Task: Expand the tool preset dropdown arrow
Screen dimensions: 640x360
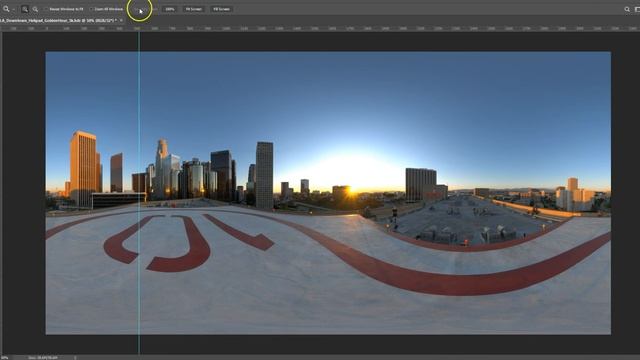Action: [13, 9]
